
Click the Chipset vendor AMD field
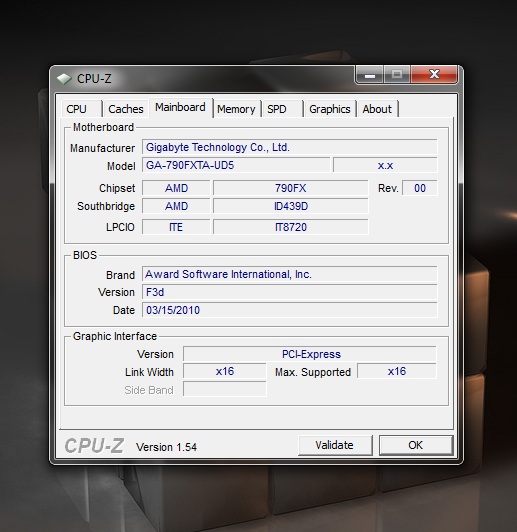coord(176,188)
